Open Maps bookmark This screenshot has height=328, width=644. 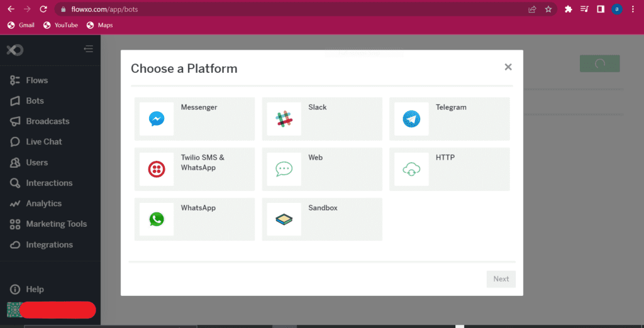[100, 25]
